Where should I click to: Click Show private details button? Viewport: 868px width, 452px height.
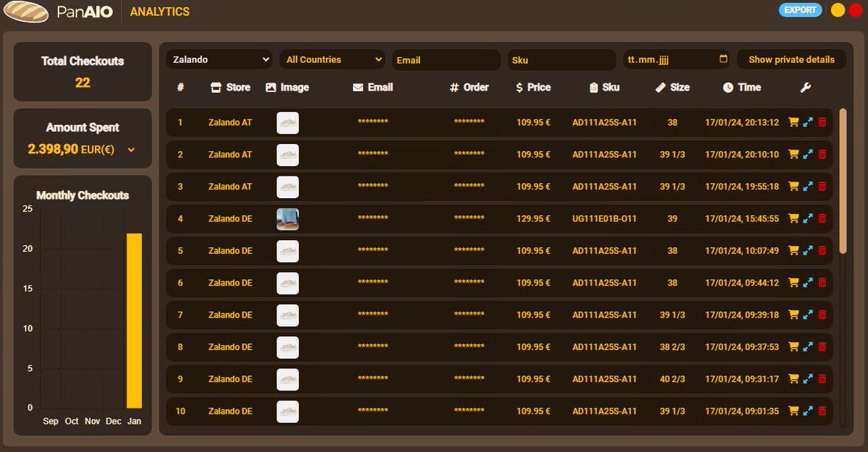tap(791, 59)
